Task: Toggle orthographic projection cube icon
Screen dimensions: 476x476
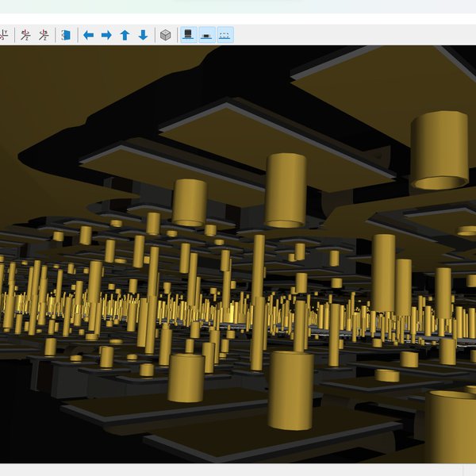Action: 165,35
